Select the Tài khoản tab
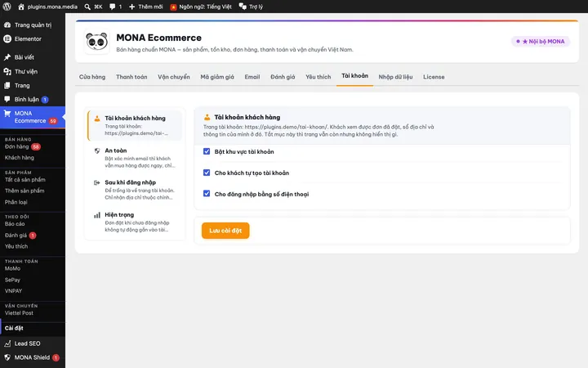 [x=354, y=76]
